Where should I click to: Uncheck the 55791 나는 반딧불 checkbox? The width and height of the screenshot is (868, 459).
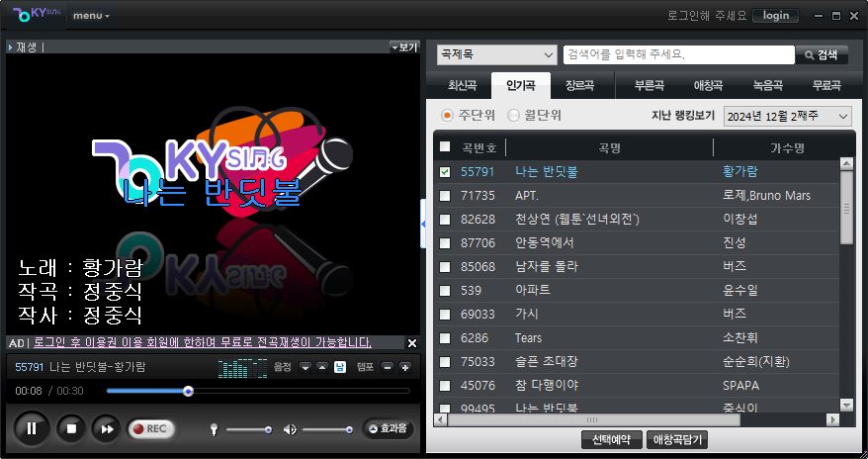coord(445,172)
